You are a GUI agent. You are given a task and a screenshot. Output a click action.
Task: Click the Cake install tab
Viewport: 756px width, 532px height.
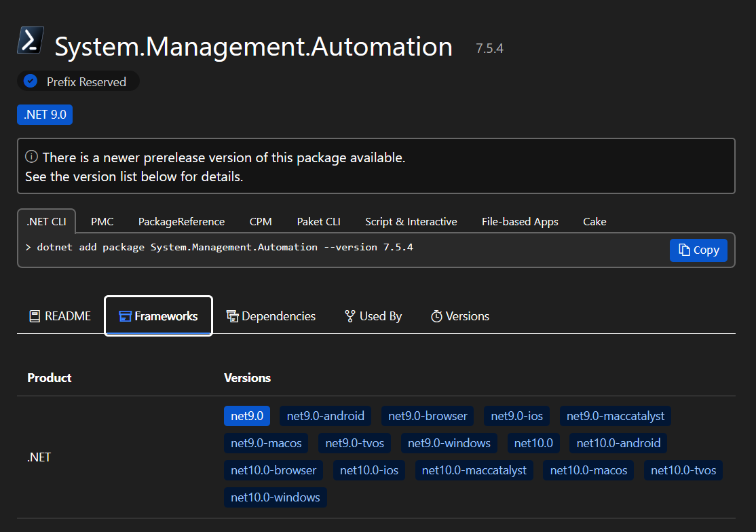click(x=594, y=222)
